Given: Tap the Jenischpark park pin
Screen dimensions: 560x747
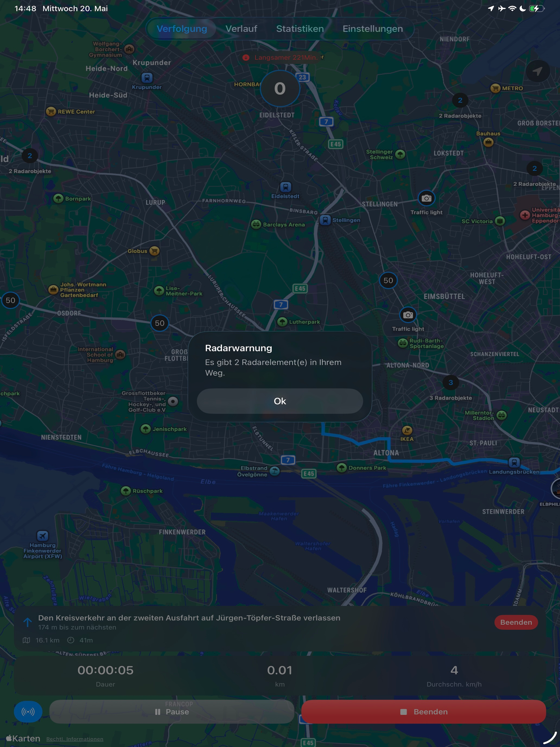Looking at the screenshot, I should click(145, 429).
